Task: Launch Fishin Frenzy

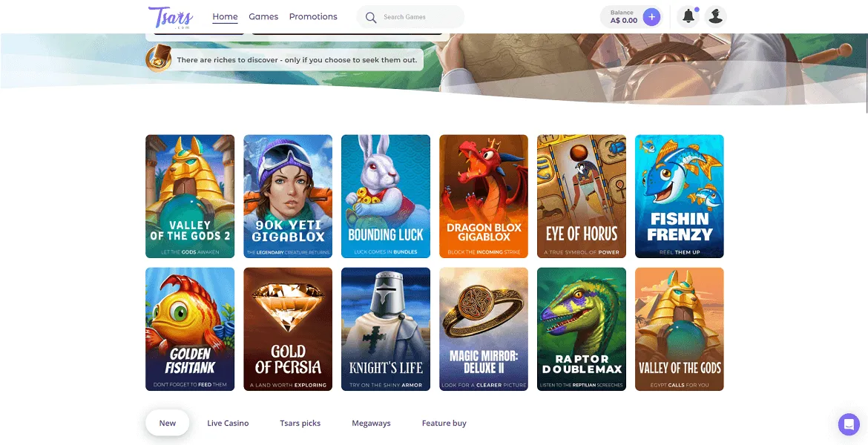Action: tap(679, 196)
